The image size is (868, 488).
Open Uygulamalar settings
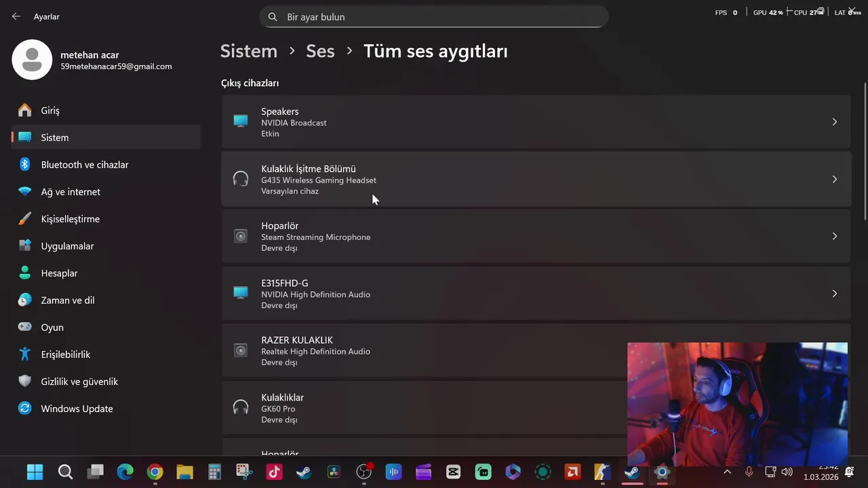(106, 246)
